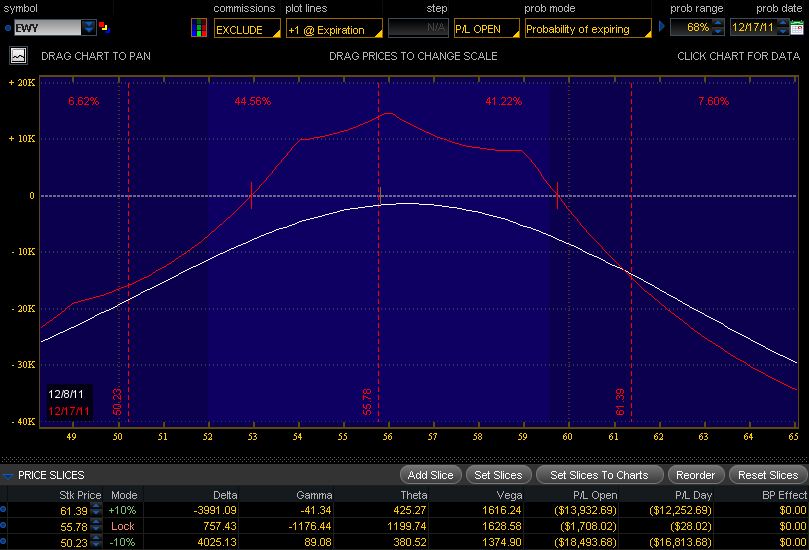The height and width of the screenshot is (550, 809).
Task: Click the + 20K label on the P/L axis
Action: (x=22, y=83)
